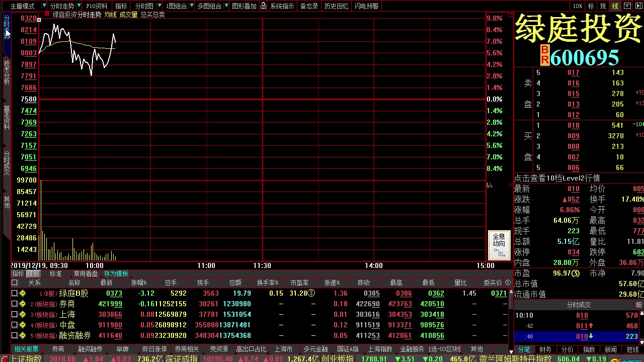Select the 相关股票 bottom tab
This screenshot has height=362, width=644.
(26, 349)
